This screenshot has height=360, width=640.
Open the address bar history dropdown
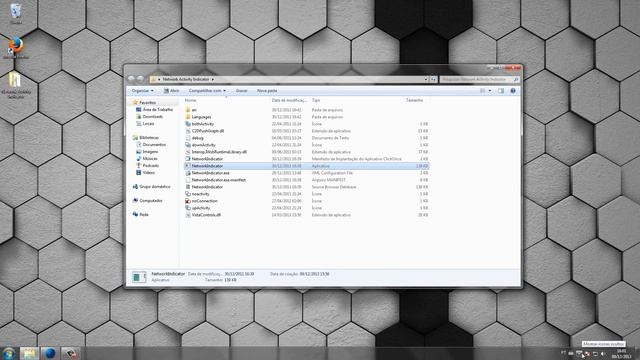[x=426, y=79]
